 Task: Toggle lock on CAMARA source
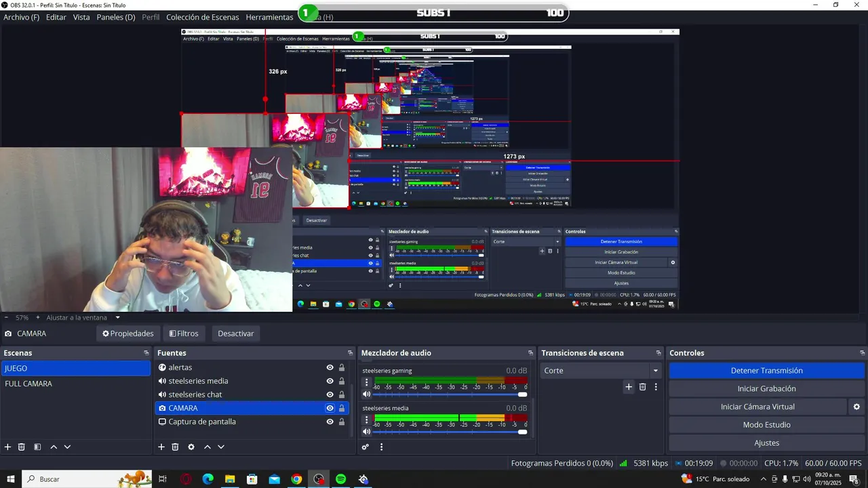[342, 408]
